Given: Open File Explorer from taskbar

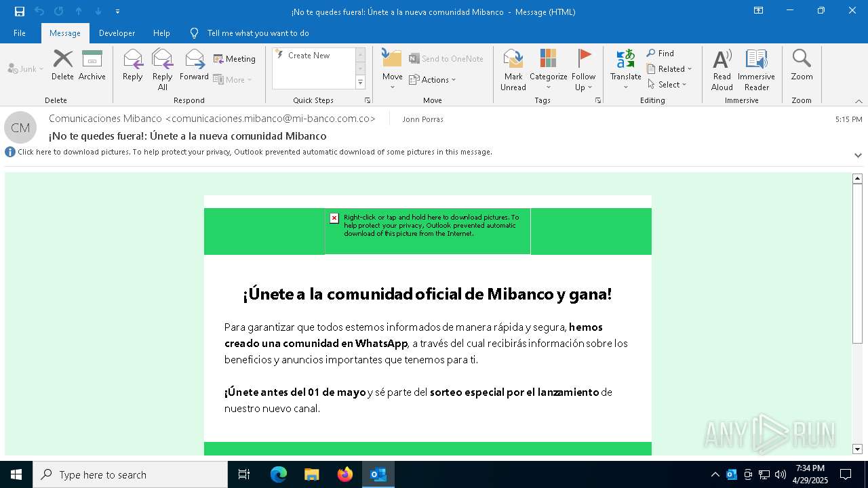Looking at the screenshot, I should click(x=312, y=474).
